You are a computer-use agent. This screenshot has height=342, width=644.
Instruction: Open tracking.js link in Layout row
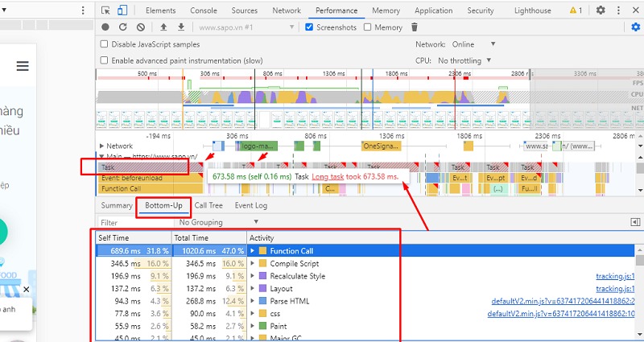[x=615, y=289]
